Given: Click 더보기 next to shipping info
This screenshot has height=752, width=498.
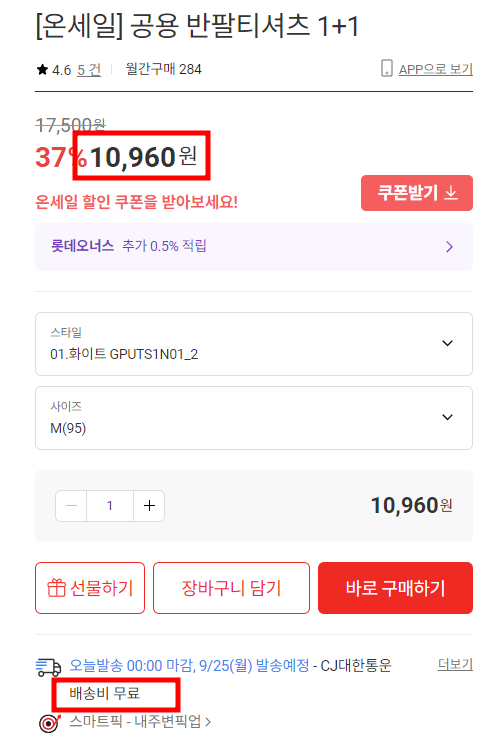Looking at the screenshot, I should pos(455,664).
